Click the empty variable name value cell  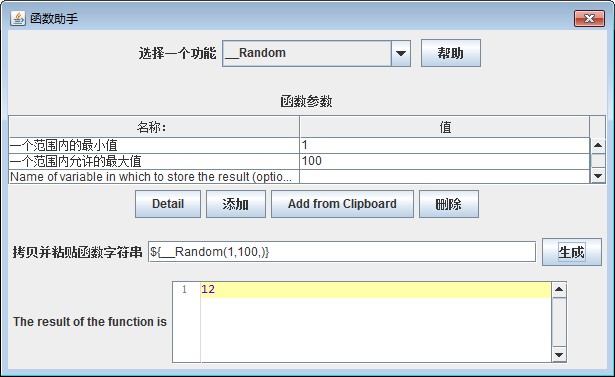coord(445,177)
